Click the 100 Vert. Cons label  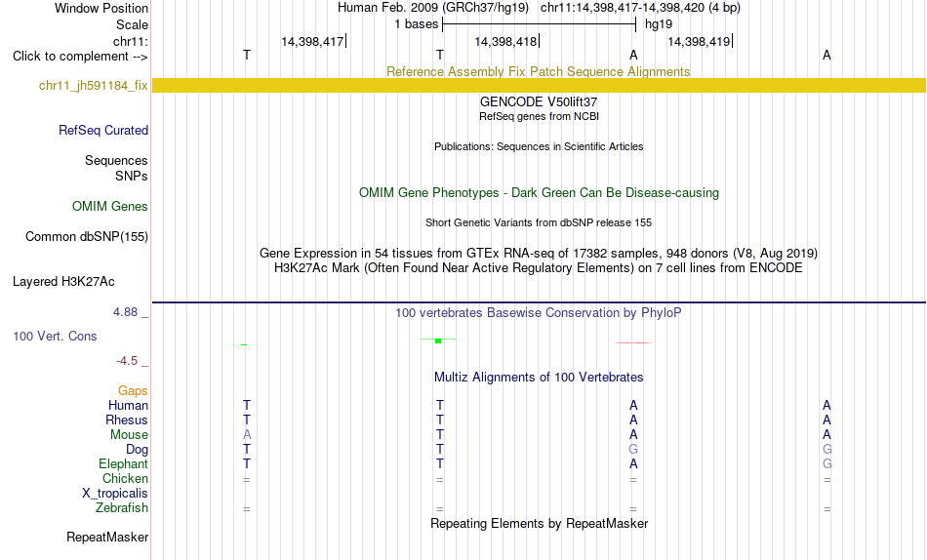(55, 336)
